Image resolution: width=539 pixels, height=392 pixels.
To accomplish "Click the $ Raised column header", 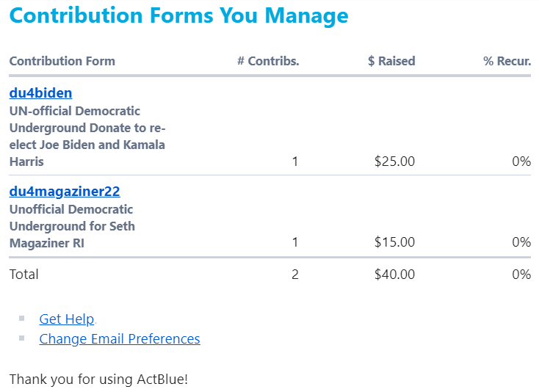I will coord(391,61).
